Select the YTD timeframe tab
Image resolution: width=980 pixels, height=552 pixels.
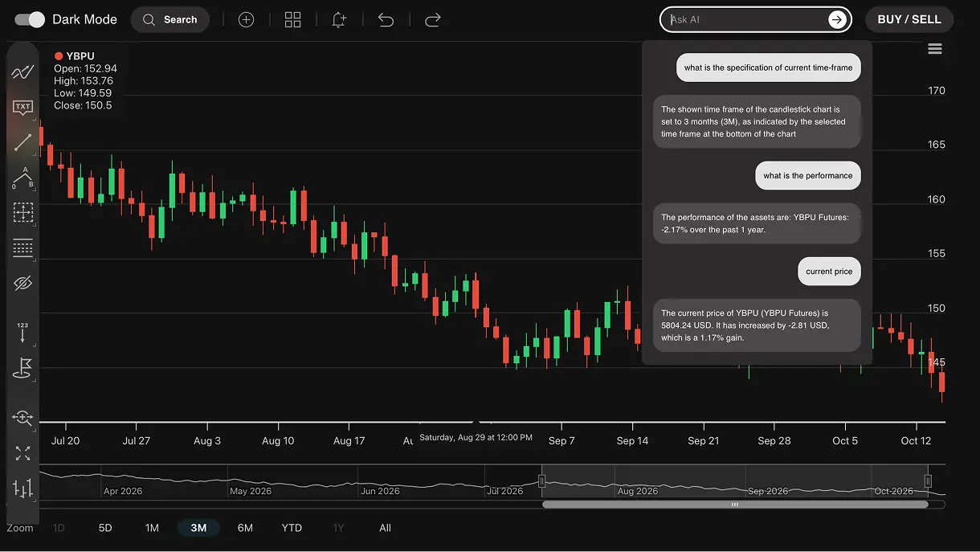pyautogui.click(x=291, y=528)
